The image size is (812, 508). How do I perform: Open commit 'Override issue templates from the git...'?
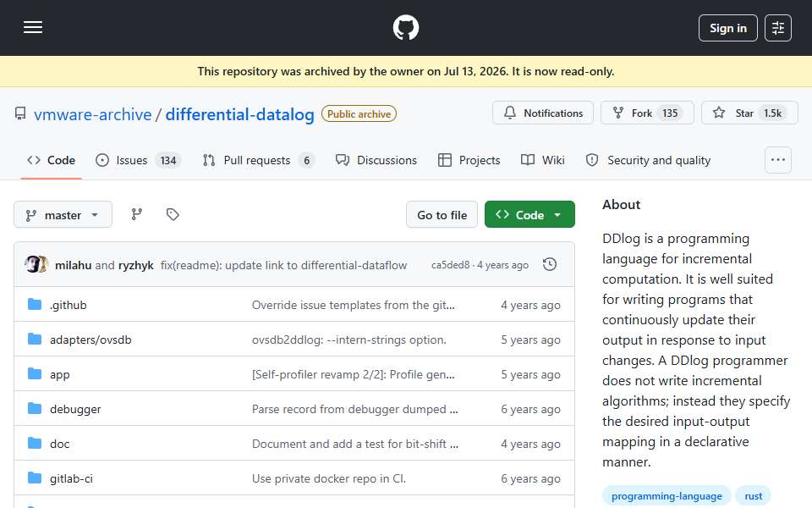354,306
